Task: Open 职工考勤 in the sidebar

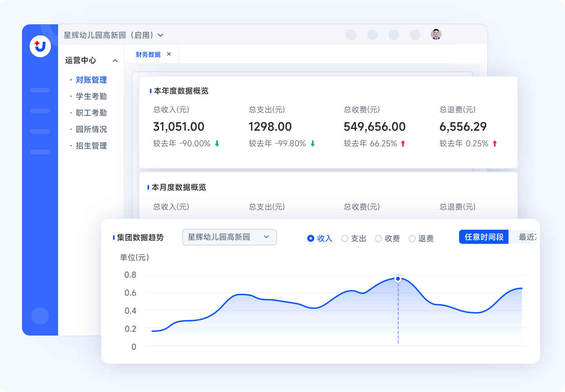Action: point(91,113)
